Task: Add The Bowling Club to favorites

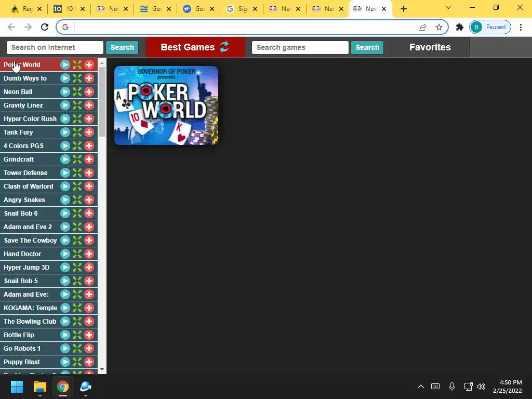Action: point(89,321)
